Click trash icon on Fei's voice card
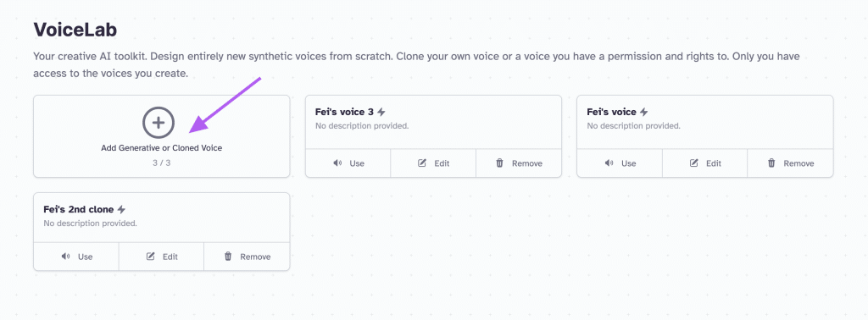The image size is (868, 320). coord(771,163)
